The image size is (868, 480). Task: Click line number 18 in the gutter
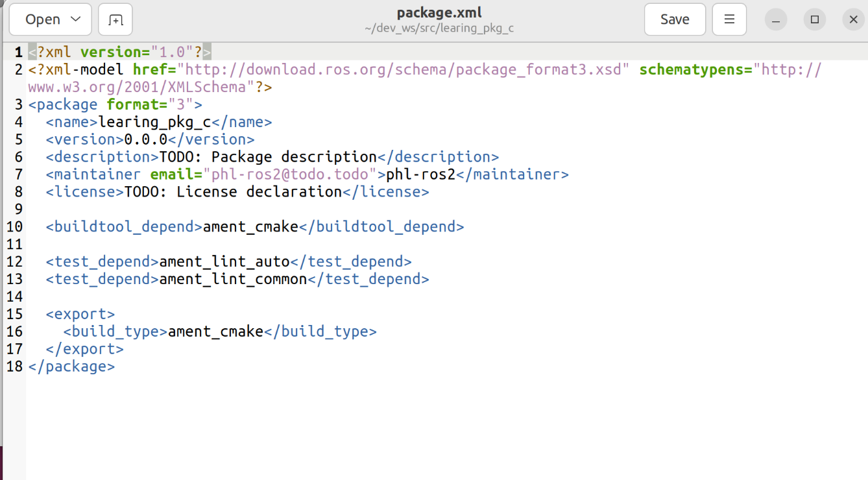14,367
